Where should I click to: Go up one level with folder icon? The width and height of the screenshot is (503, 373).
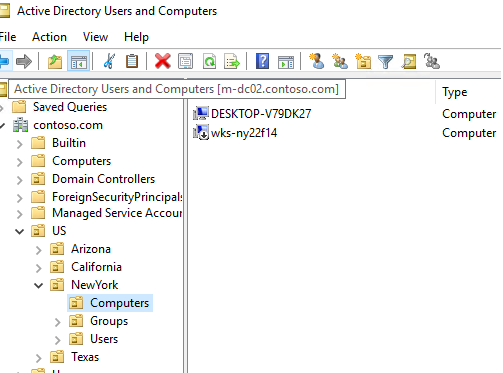pos(55,61)
